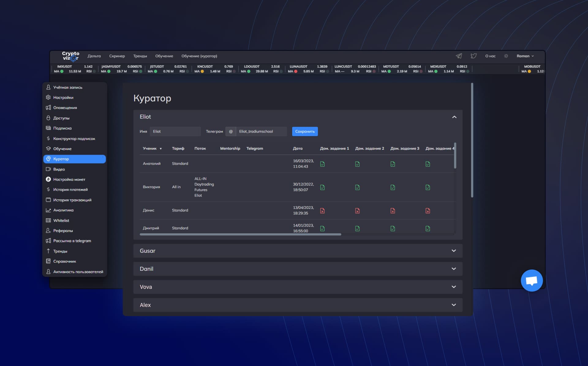588x366 pixels.
Task: Collapse the Eliot curator section
Action: pyautogui.click(x=454, y=117)
